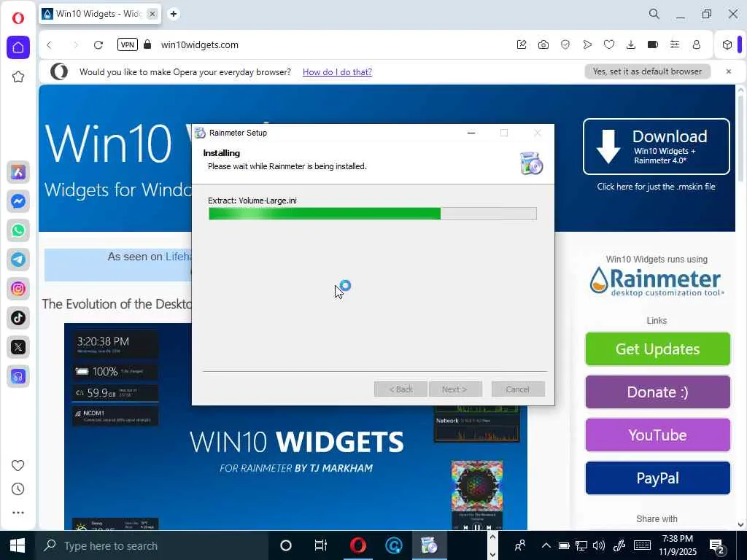Open network icon in system tray
Image resolution: width=747 pixels, height=560 pixels.
pos(581,545)
